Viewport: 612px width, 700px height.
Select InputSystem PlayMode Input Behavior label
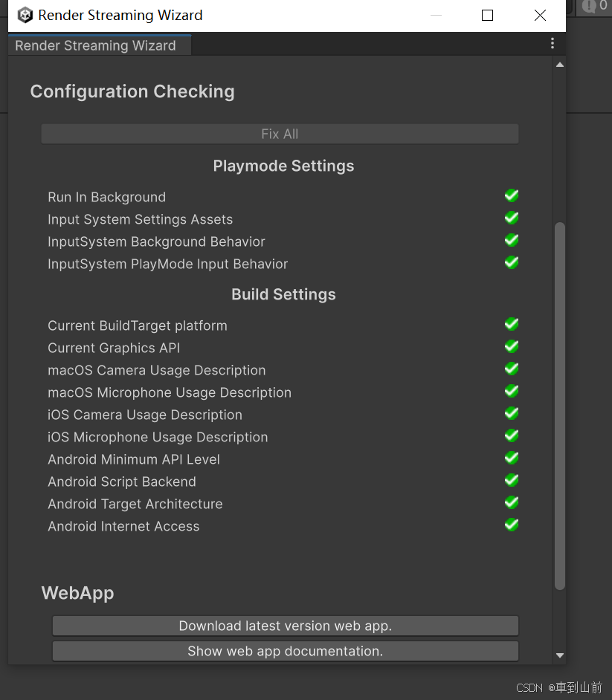point(167,265)
